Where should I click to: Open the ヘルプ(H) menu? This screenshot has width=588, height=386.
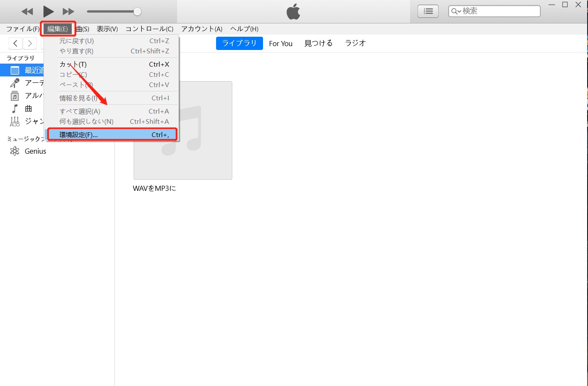[244, 29]
